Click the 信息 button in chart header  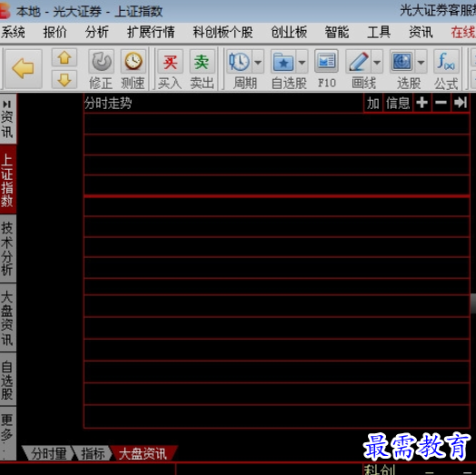[398, 104]
